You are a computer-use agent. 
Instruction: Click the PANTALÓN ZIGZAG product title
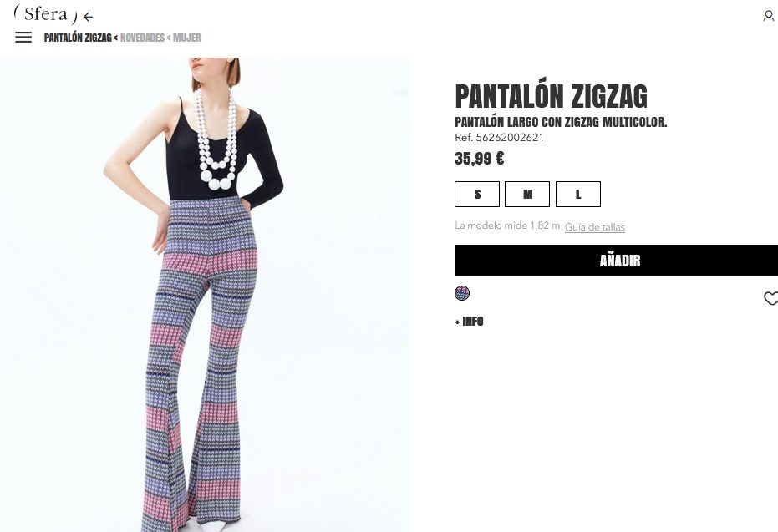552,96
